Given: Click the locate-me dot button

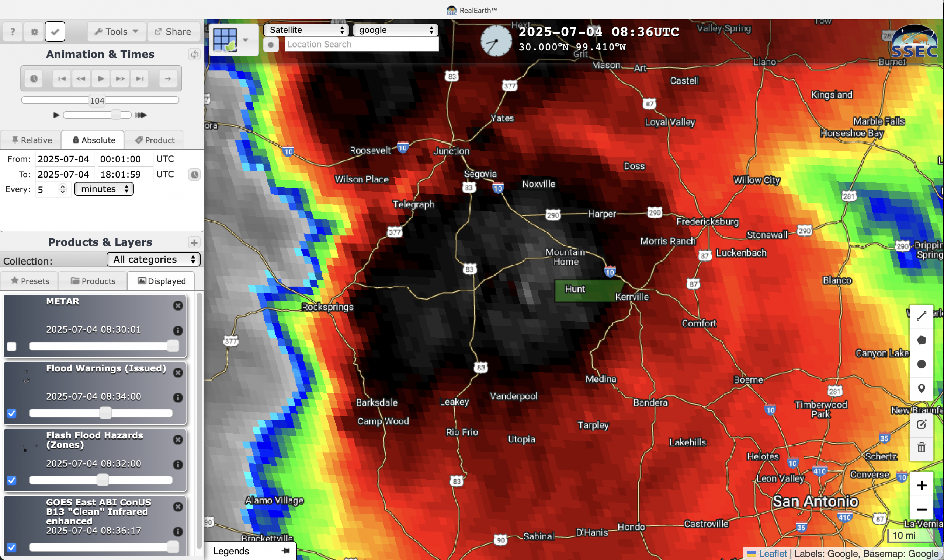Looking at the screenshot, I should tap(271, 45).
